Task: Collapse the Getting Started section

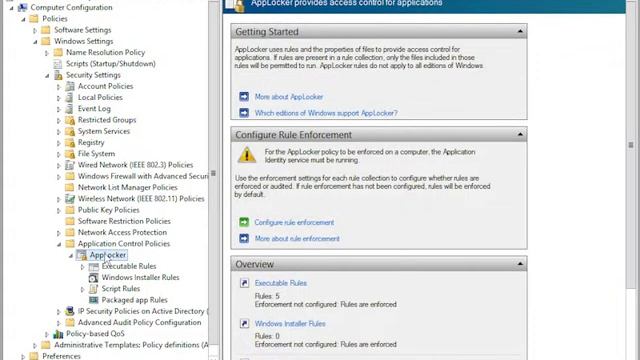Action: click(520, 31)
